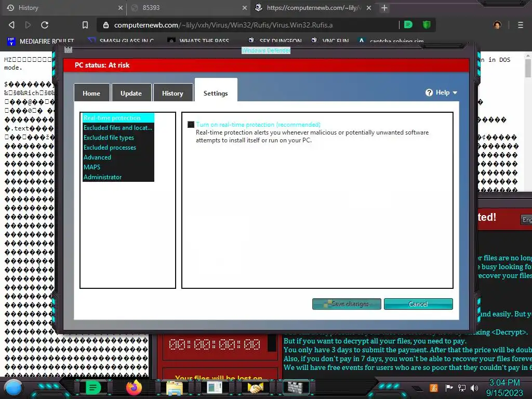Go forward in the browser
The width and height of the screenshot is (532, 399).
28,25
